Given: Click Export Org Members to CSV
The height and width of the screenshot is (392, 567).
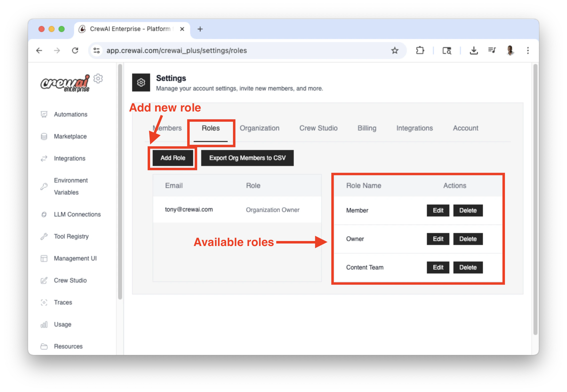Looking at the screenshot, I should [x=247, y=158].
